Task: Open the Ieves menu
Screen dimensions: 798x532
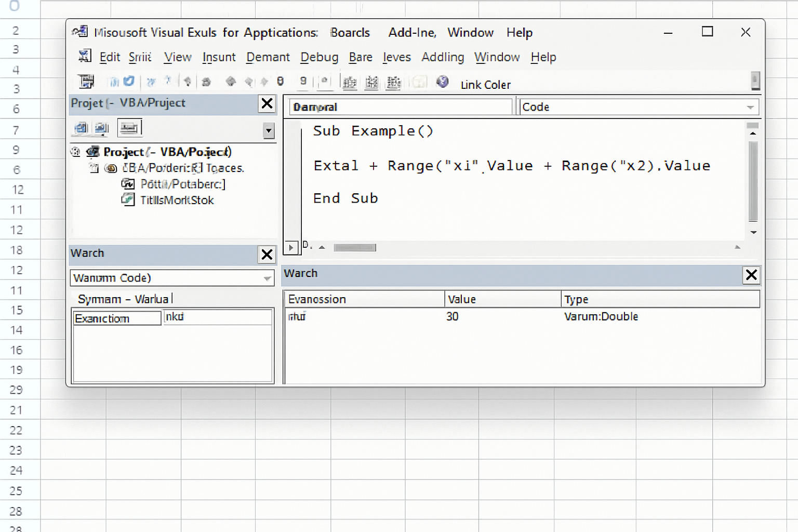Action: point(397,57)
